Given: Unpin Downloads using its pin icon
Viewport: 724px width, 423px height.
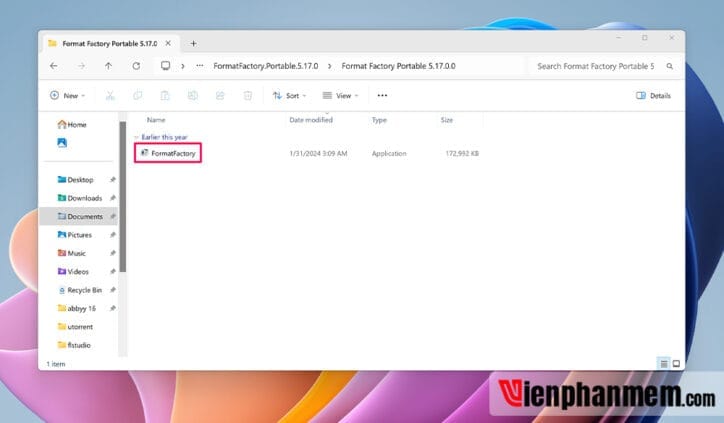Looking at the screenshot, I should [x=113, y=198].
